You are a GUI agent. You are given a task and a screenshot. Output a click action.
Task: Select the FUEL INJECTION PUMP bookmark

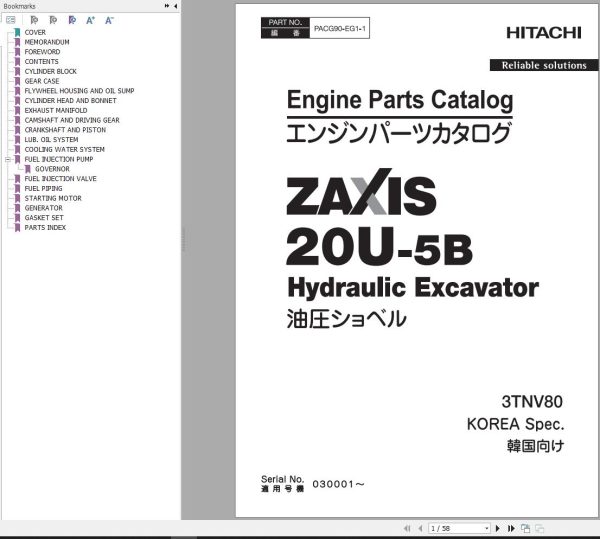coord(59,159)
